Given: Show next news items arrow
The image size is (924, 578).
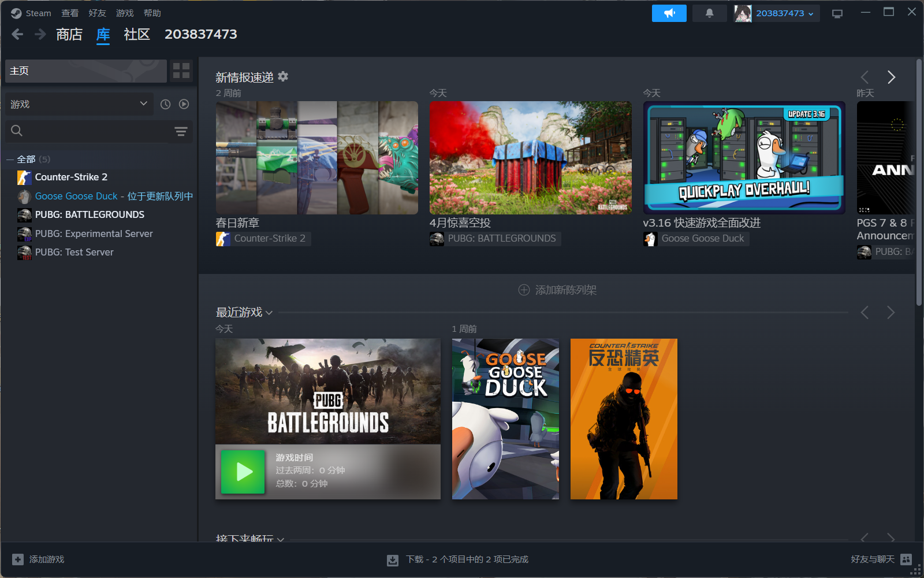Looking at the screenshot, I should (891, 77).
